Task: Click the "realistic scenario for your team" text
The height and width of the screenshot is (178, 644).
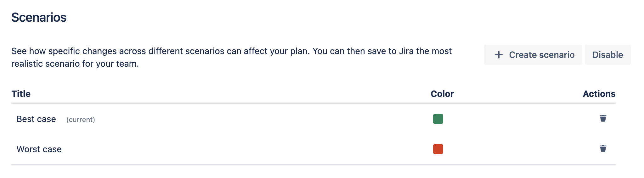Action: click(75, 64)
